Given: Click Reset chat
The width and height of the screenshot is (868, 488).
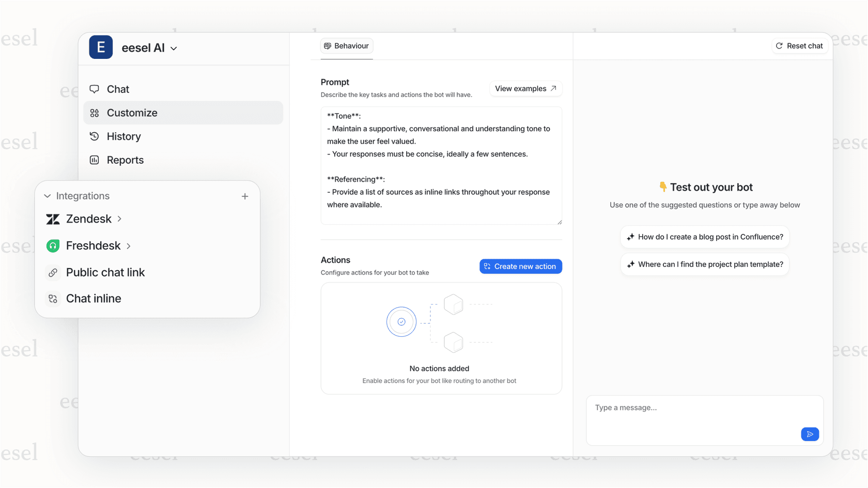Looking at the screenshot, I should coord(800,45).
